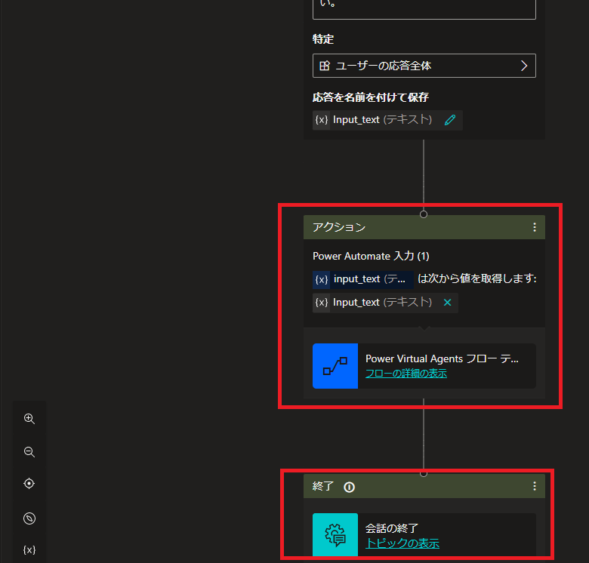The width and height of the screenshot is (589, 563).
Task: Click the blue Power Automate flow icon
Action: click(x=335, y=366)
